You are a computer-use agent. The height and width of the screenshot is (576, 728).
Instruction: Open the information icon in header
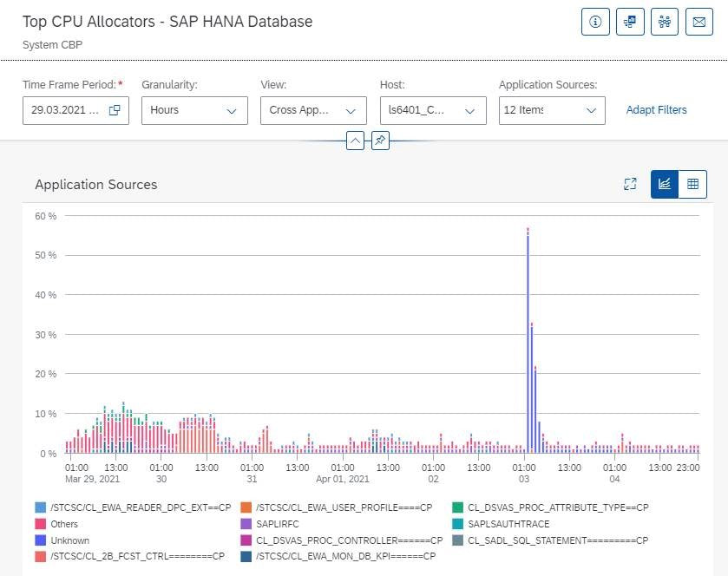click(x=595, y=23)
